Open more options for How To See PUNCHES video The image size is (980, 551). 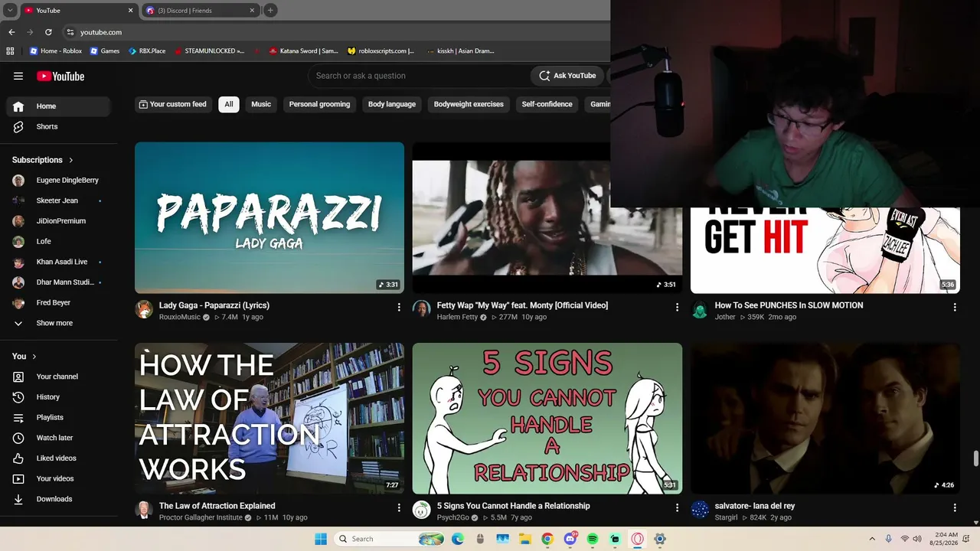(x=955, y=307)
